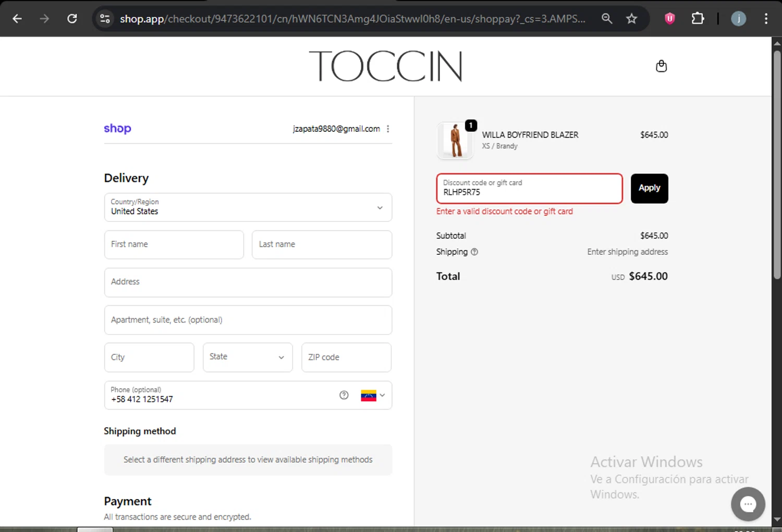Click the Payment heading

128,501
